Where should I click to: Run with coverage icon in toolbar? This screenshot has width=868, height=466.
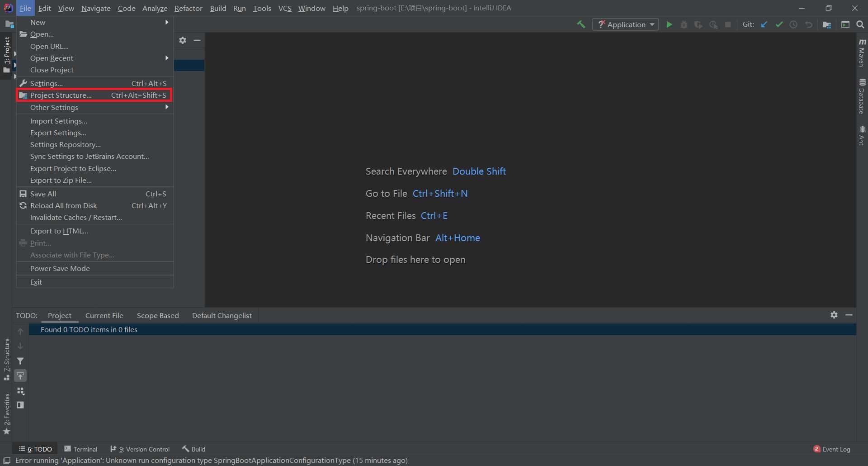(698, 24)
